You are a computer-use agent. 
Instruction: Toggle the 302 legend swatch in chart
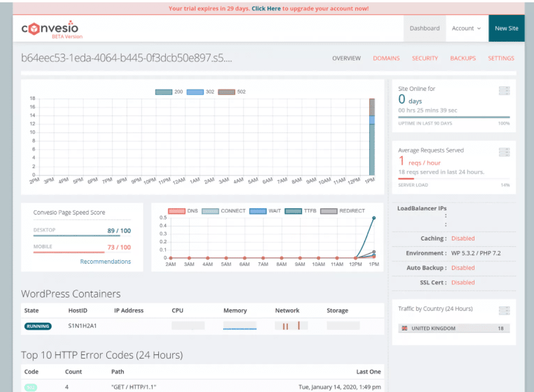(x=195, y=92)
